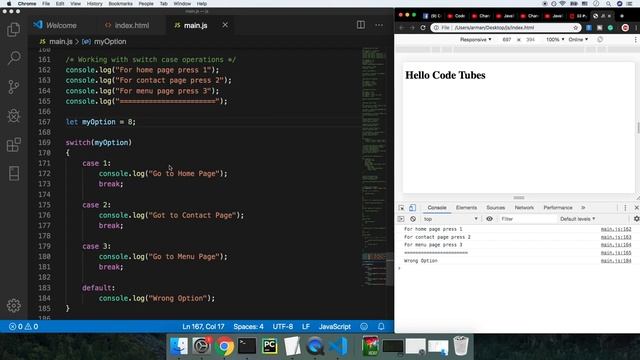Close the main.js editor tab
Viewport: 640px width, 360px height.
click(225, 25)
